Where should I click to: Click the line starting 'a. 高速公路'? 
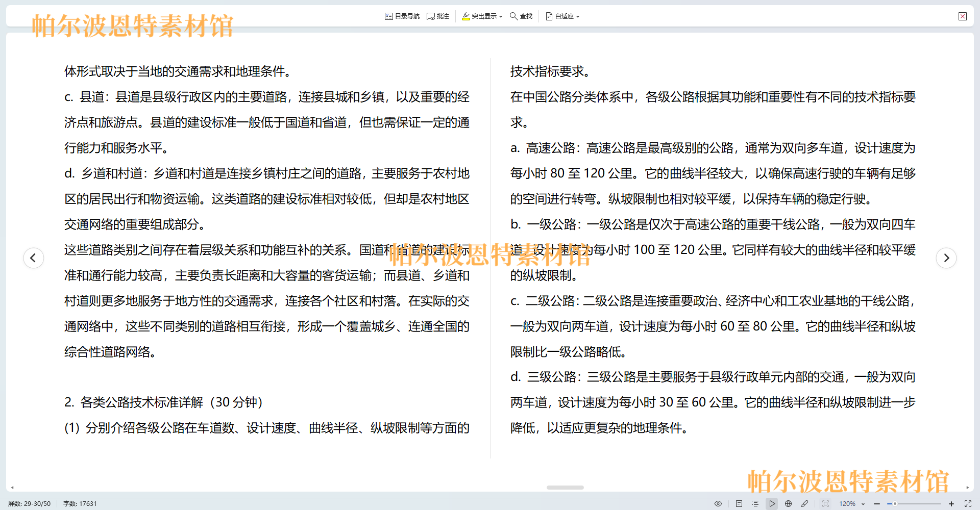pos(713,148)
